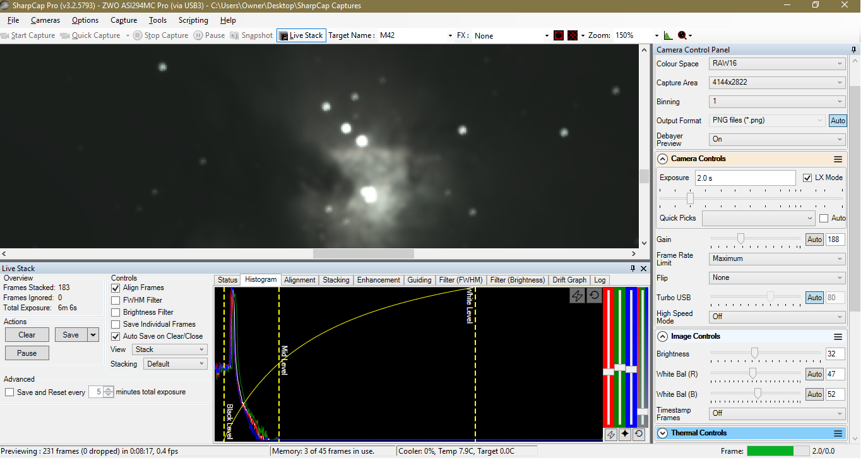Switch to the Enhancement tab
The width and height of the screenshot is (868, 467).
tap(378, 280)
